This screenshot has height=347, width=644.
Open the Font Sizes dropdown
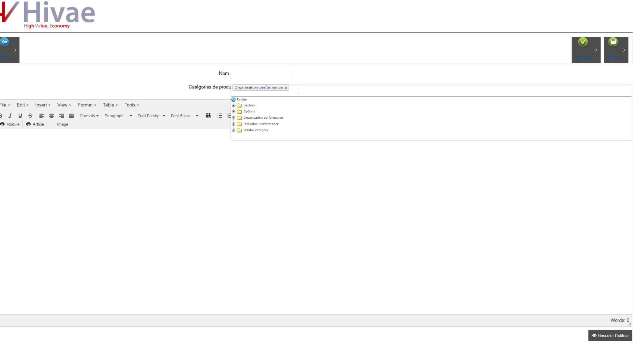[x=185, y=116]
